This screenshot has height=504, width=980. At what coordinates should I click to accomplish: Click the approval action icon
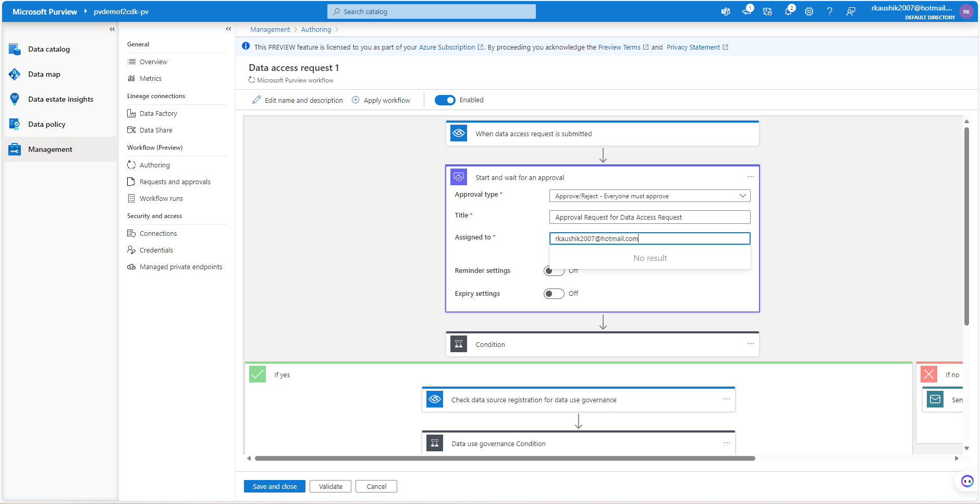coord(459,177)
